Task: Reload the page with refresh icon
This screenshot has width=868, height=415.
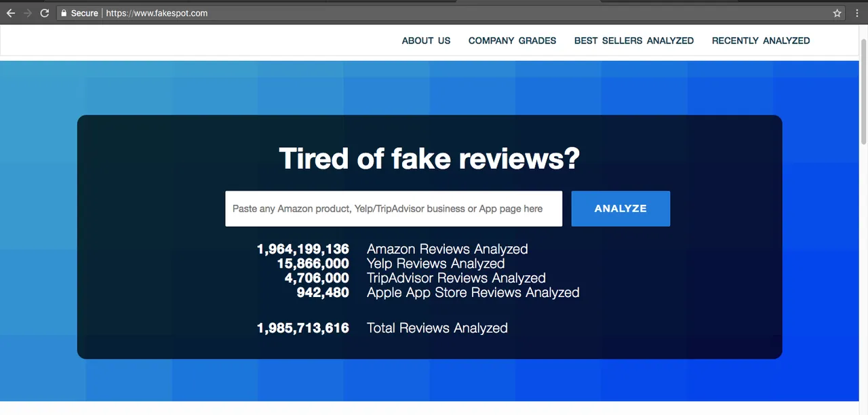Action: pyautogui.click(x=45, y=13)
